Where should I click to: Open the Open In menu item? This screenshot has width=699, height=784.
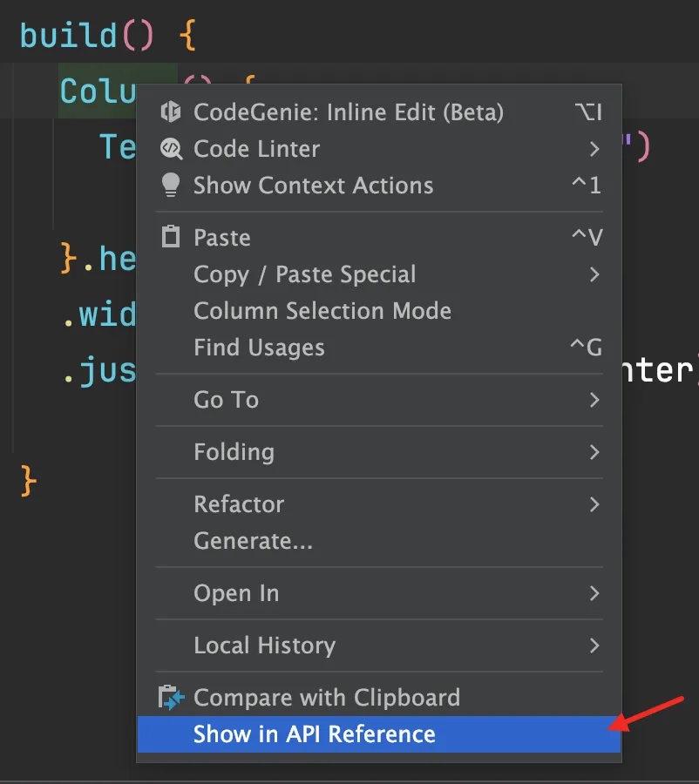[x=379, y=593]
